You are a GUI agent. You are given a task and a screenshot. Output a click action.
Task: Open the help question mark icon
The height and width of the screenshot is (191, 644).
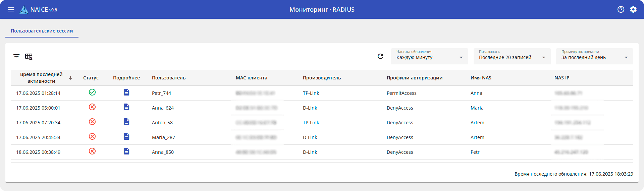click(x=621, y=9)
